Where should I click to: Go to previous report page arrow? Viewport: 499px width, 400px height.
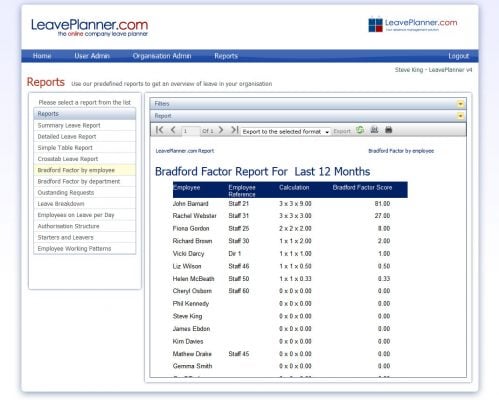(173, 130)
